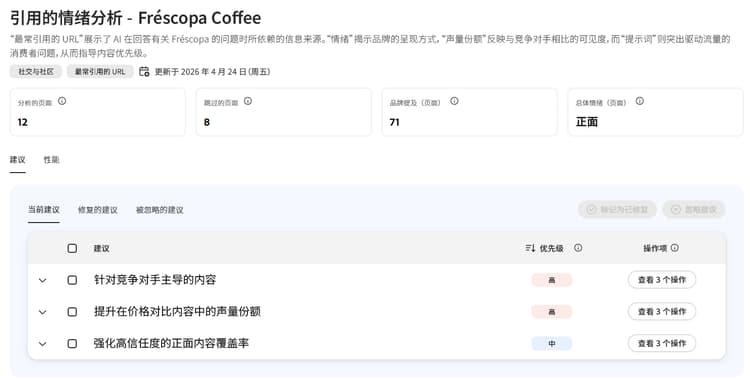Screen dimensions: 750x379
Task: Click the suggestion title 针对竞争对手主导的内容
Action: 155,280
